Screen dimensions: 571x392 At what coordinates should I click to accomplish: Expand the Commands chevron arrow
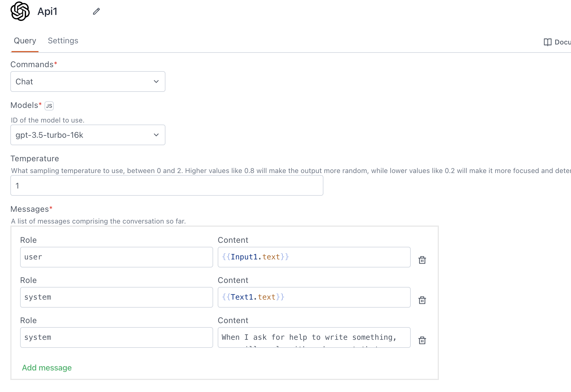156,81
